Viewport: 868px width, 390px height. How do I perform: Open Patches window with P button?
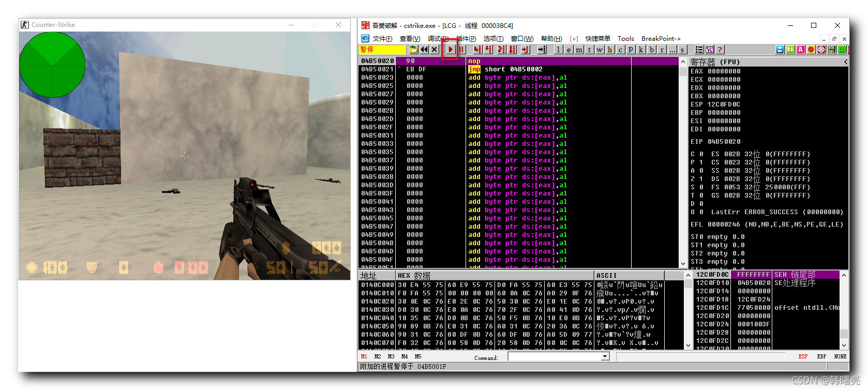click(x=631, y=50)
